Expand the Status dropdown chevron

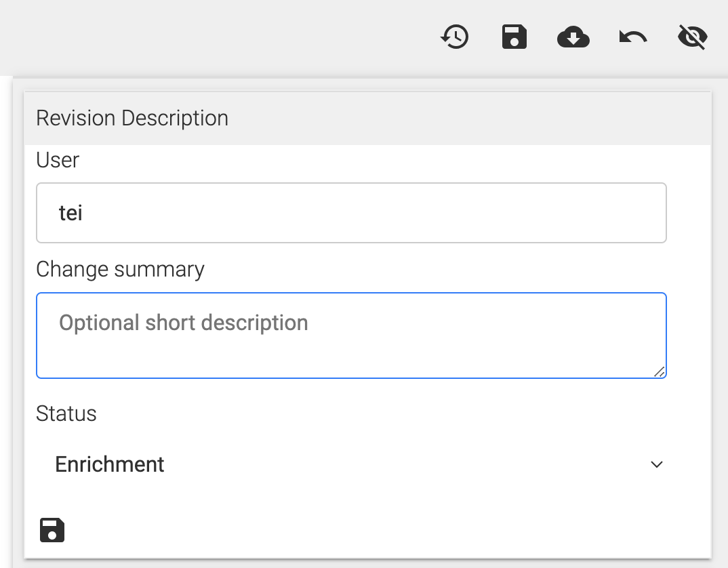(x=656, y=464)
